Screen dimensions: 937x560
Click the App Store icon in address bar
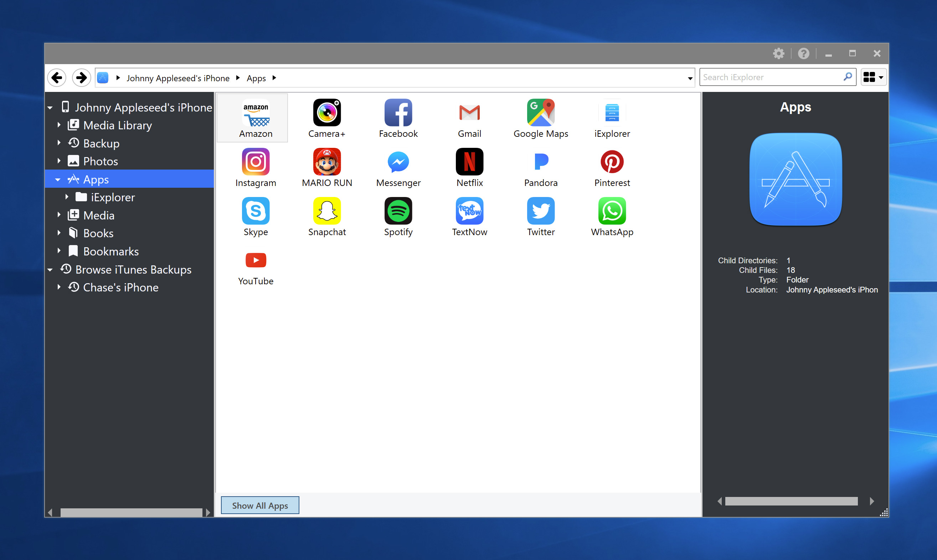(x=103, y=78)
